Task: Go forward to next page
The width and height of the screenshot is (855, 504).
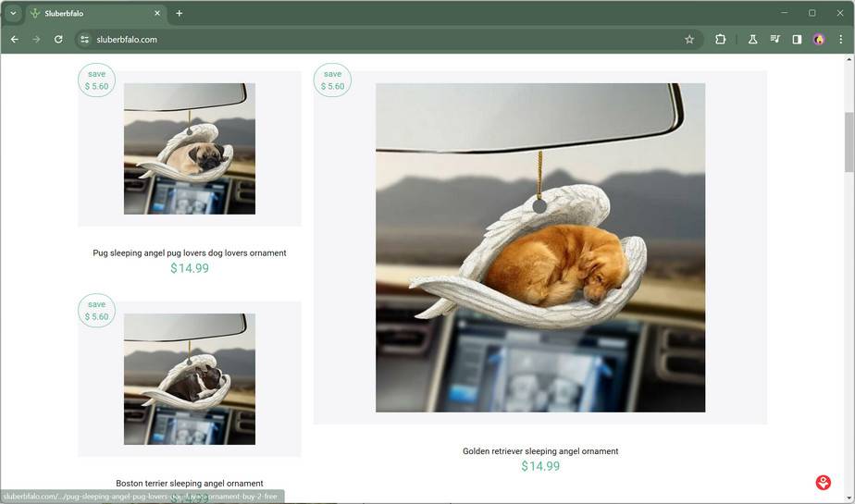Action: (36, 39)
